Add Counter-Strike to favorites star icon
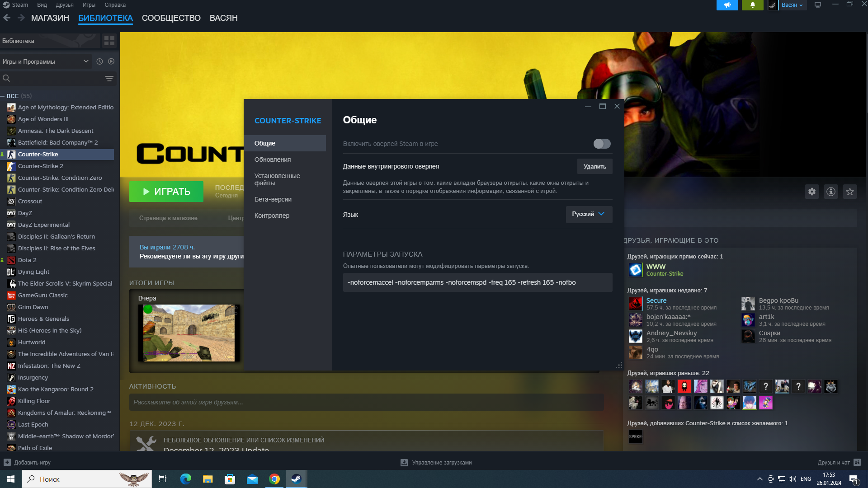 pyautogui.click(x=850, y=192)
